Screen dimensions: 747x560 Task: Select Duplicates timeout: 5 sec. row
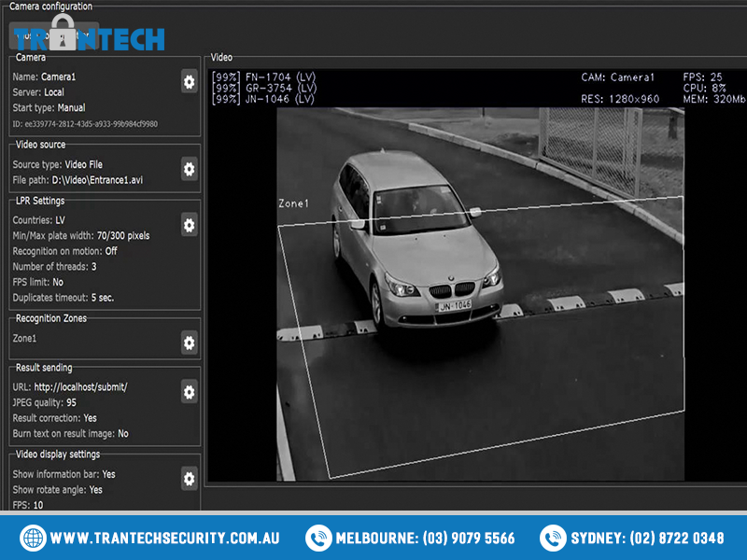point(63,298)
